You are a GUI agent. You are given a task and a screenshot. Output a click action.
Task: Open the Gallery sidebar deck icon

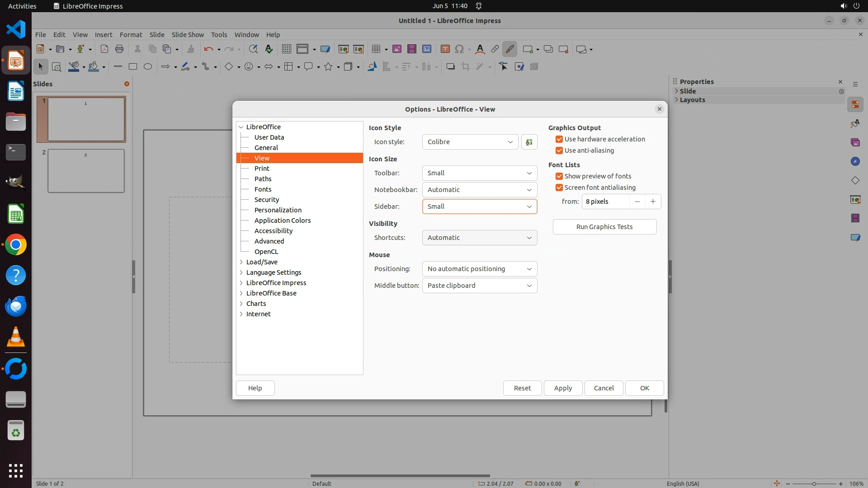[x=855, y=143]
